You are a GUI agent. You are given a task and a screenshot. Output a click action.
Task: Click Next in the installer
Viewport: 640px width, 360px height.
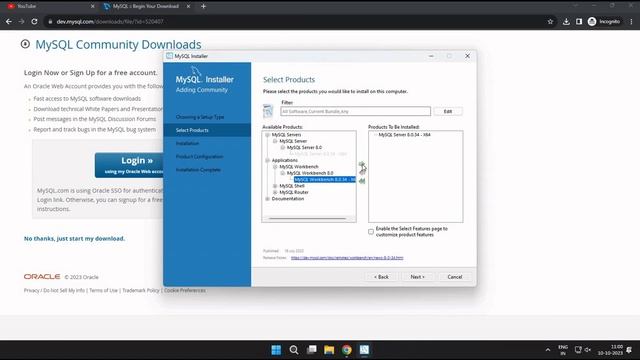click(417, 277)
